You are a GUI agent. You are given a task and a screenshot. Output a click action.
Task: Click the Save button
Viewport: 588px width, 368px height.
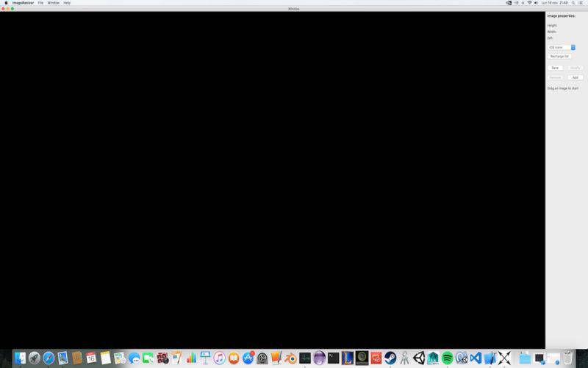point(555,68)
